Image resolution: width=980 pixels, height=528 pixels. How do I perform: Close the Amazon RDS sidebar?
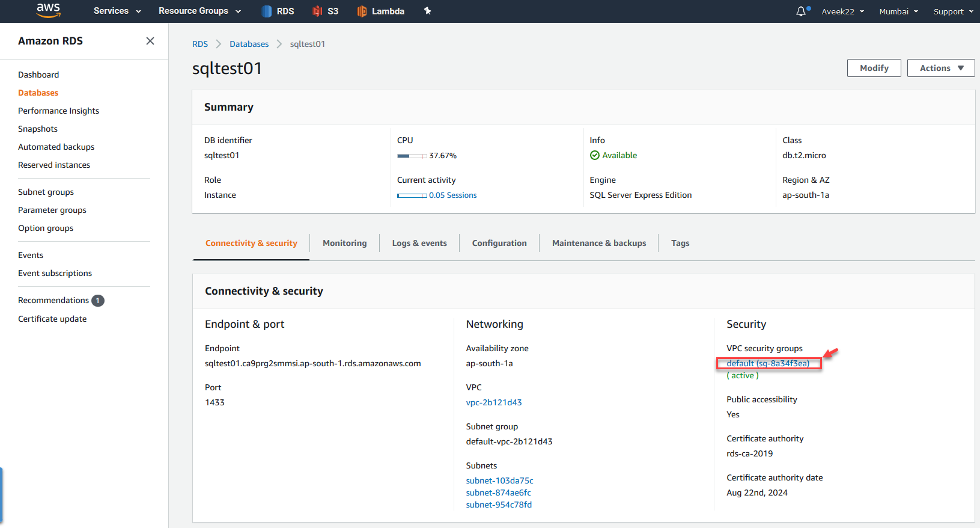point(150,41)
